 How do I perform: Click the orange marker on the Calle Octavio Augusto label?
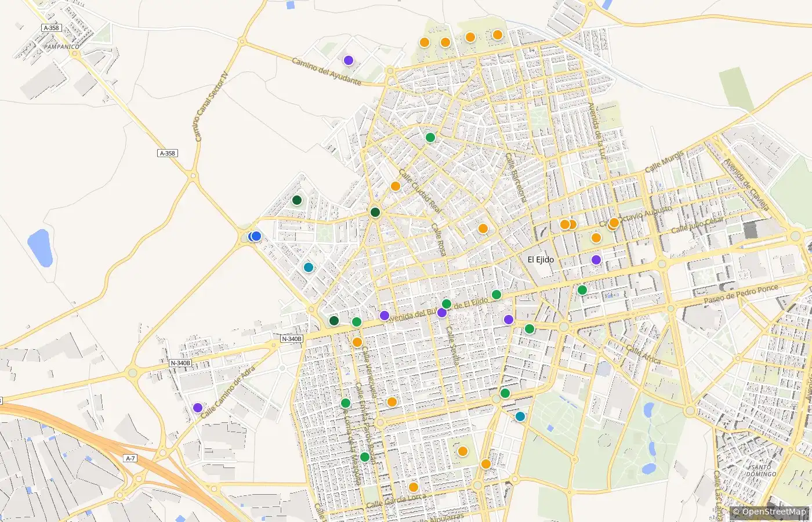click(614, 223)
